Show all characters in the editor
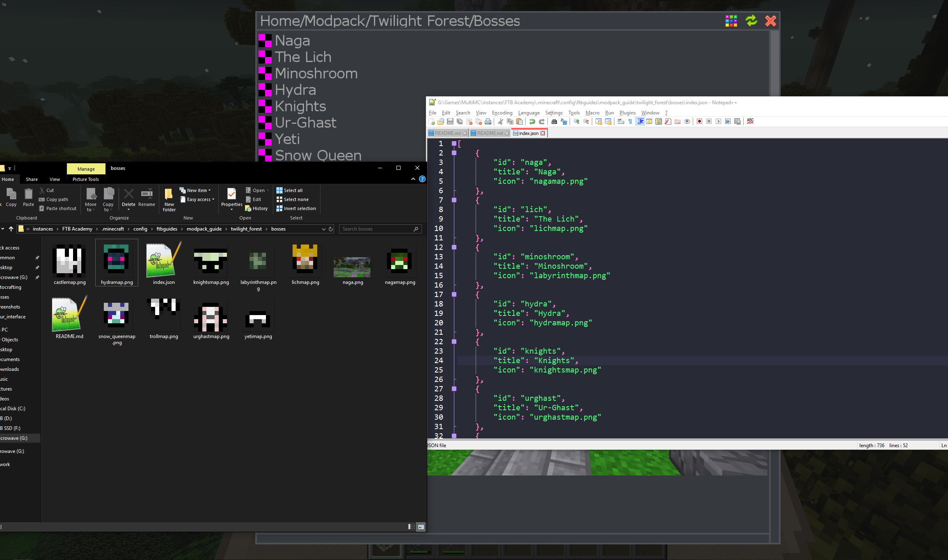Image resolution: width=948 pixels, height=560 pixels. 630,121
